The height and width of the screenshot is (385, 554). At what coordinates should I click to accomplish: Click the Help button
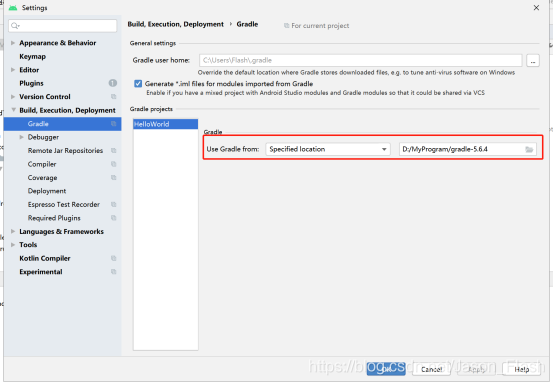[521, 369]
